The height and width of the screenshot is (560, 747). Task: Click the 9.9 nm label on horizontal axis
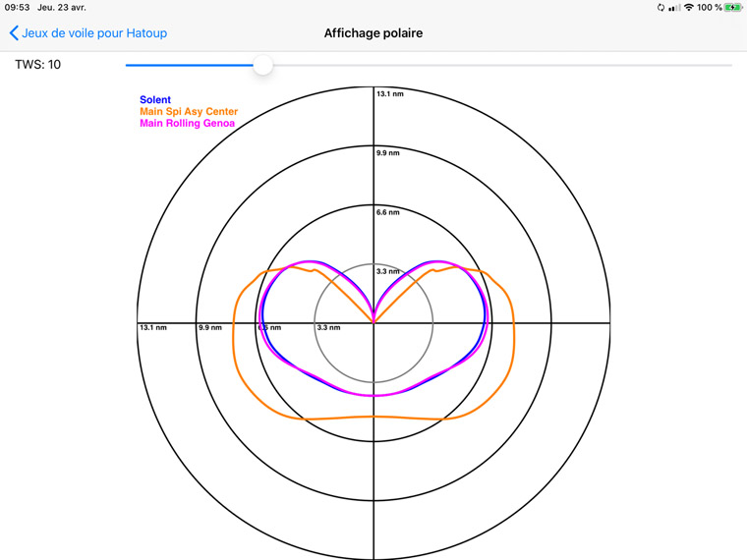tap(210, 327)
